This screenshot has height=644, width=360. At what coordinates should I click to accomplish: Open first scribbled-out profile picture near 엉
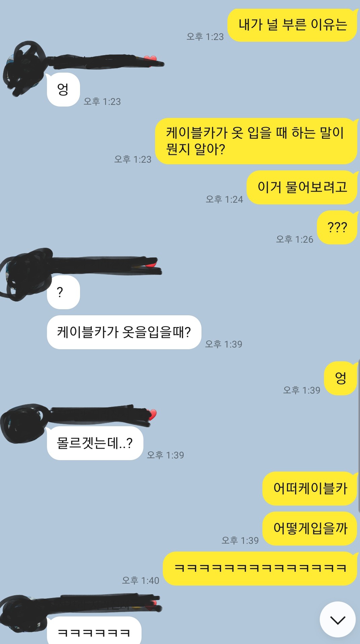coord(24,69)
